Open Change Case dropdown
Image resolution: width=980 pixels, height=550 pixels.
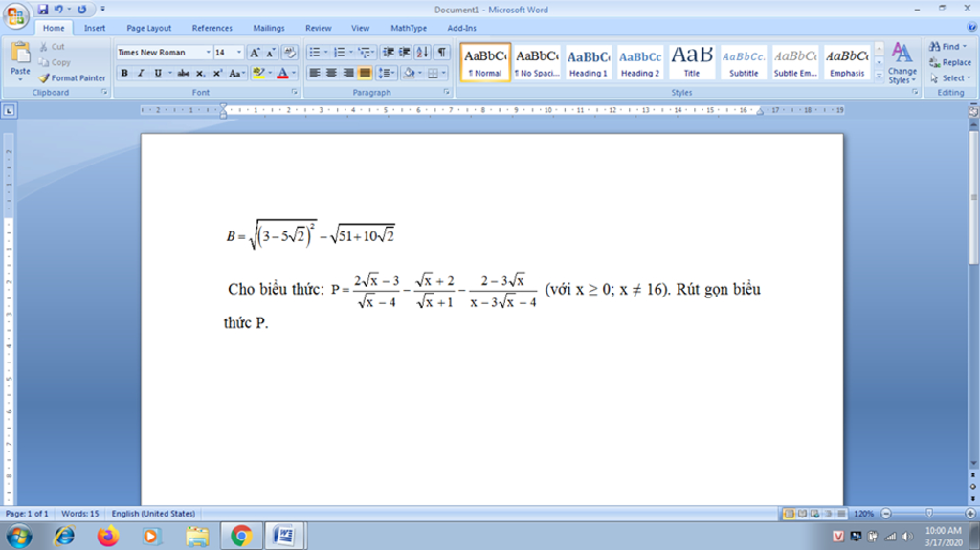235,73
